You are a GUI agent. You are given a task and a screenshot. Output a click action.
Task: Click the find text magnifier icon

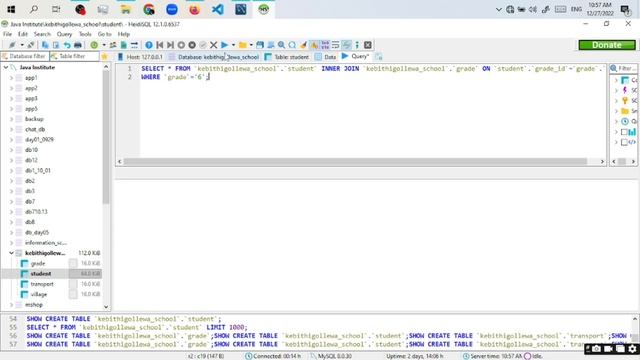(x=282, y=45)
